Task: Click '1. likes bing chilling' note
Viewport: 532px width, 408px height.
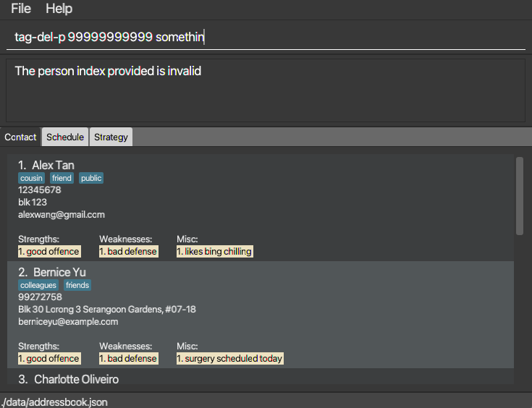Action: click(215, 251)
